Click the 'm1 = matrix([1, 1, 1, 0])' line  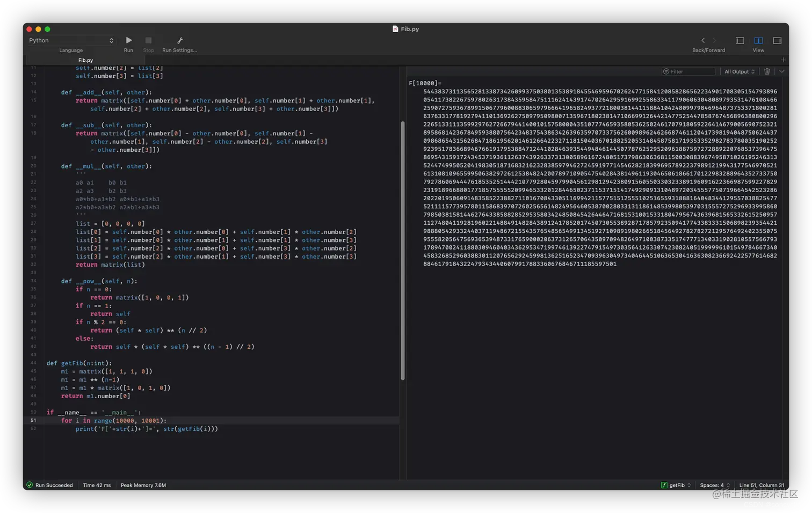click(x=106, y=371)
